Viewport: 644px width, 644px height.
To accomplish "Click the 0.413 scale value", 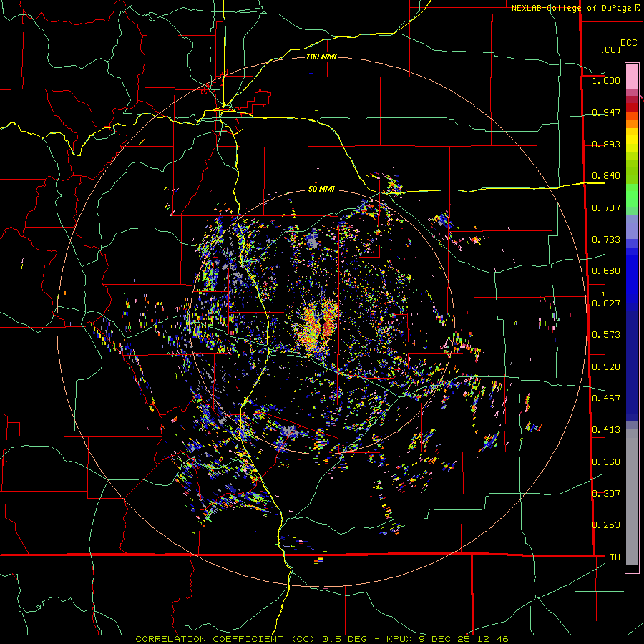I will pyautogui.click(x=606, y=430).
